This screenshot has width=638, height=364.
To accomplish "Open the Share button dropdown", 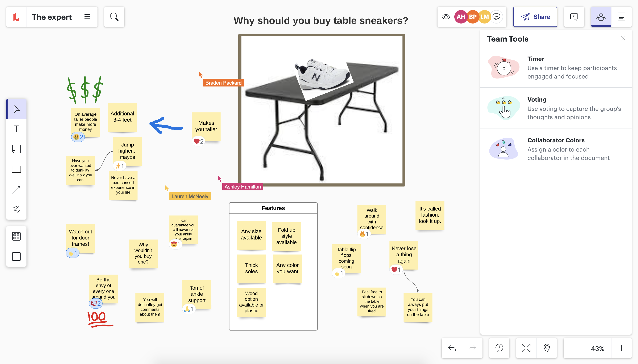I will point(535,17).
